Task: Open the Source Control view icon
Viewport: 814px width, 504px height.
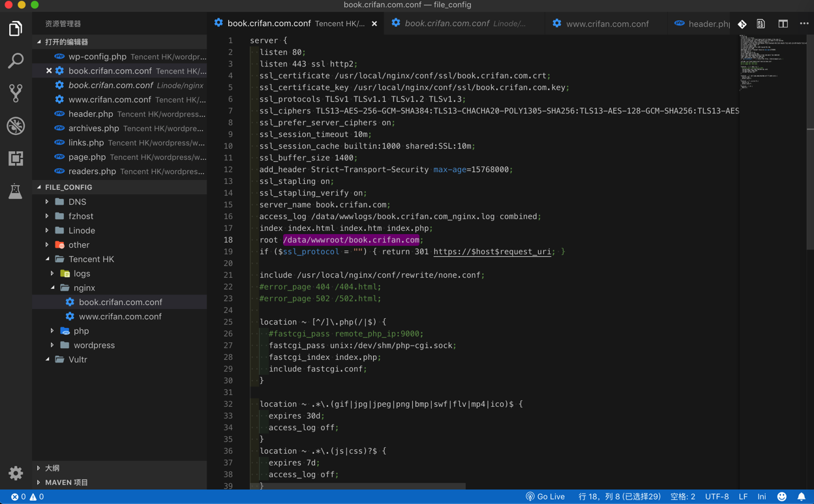Action: (16, 93)
